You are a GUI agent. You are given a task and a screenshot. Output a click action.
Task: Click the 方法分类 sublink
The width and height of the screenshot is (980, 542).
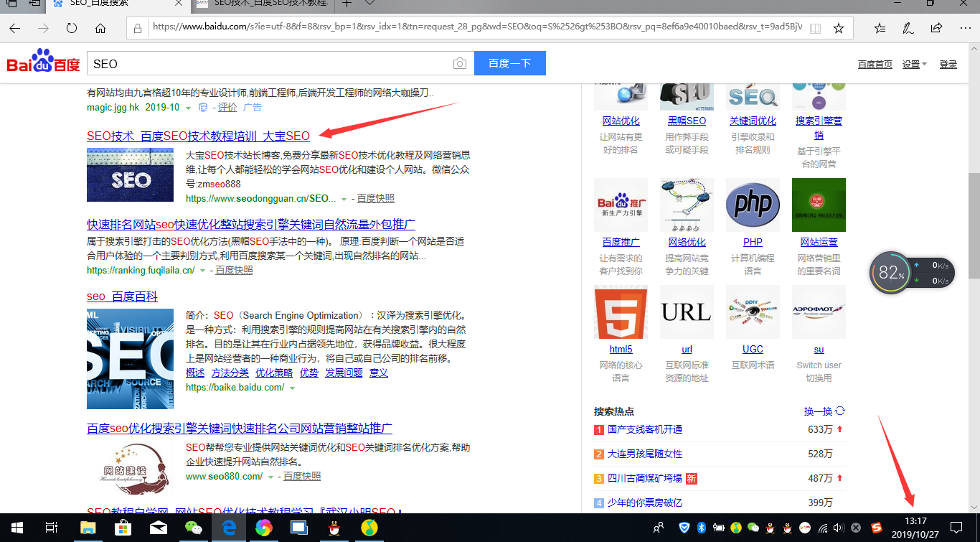(230, 373)
